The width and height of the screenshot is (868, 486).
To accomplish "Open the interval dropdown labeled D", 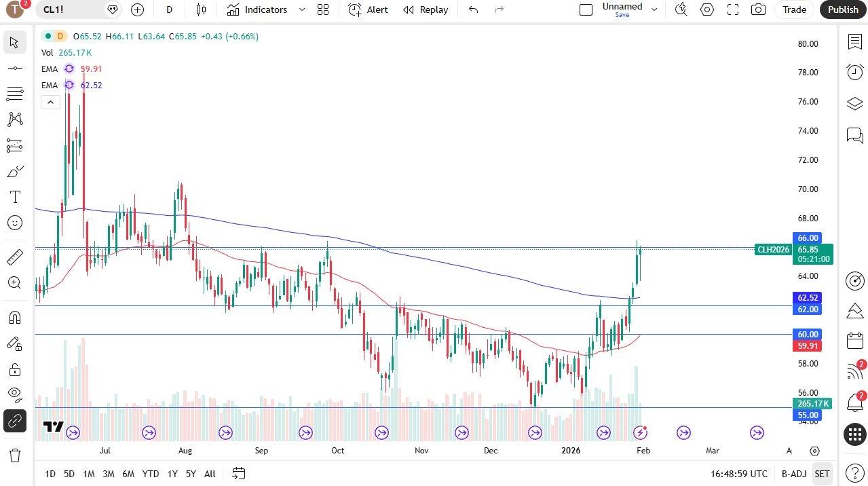I will tap(168, 10).
